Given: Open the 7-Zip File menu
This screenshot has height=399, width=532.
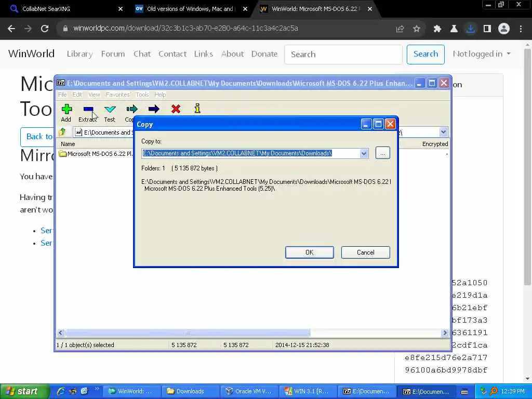Looking at the screenshot, I should (x=62, y=95).
